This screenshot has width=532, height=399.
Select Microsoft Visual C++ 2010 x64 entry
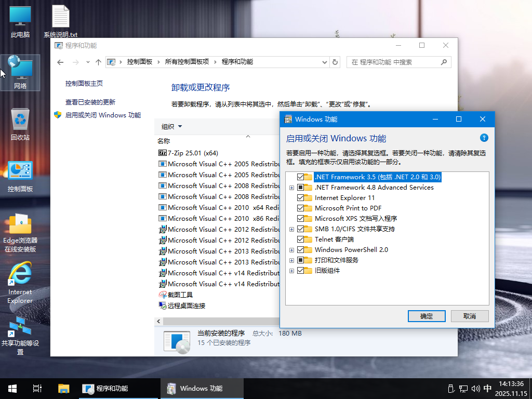click(219, 208)
